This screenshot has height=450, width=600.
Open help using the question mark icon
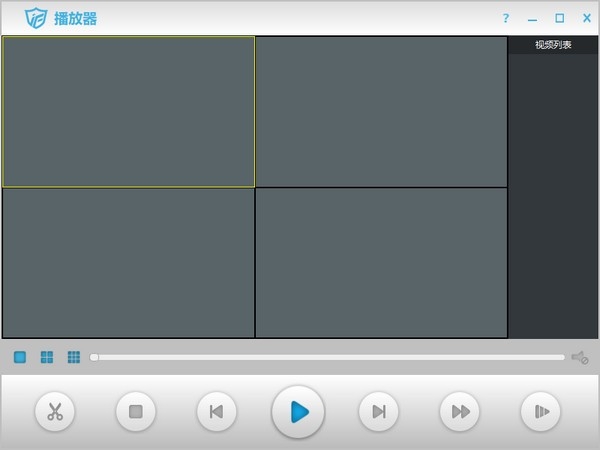pyautogui.click(x=506, y=18)
